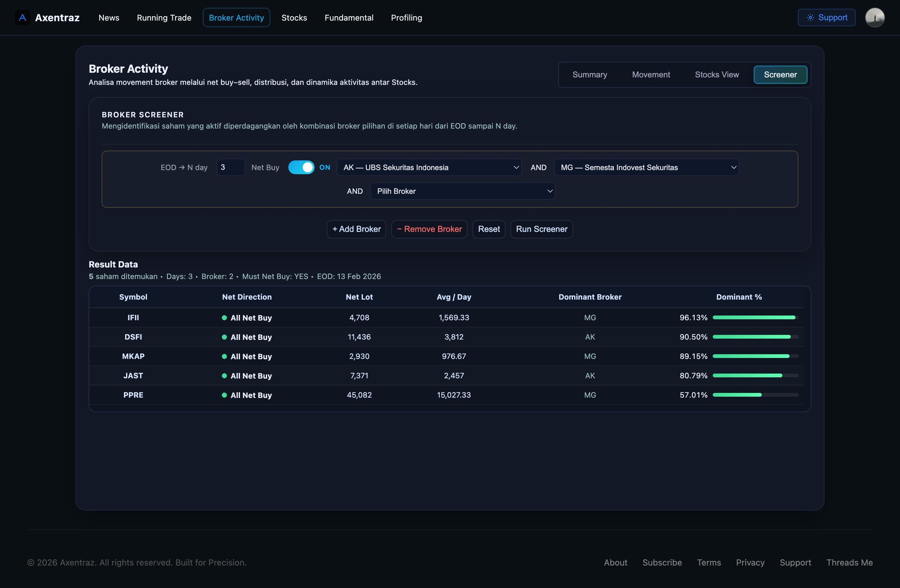Viewport: 900px width, 588px height.
Task: Click the Add Broker button
Action: [356, 229]
